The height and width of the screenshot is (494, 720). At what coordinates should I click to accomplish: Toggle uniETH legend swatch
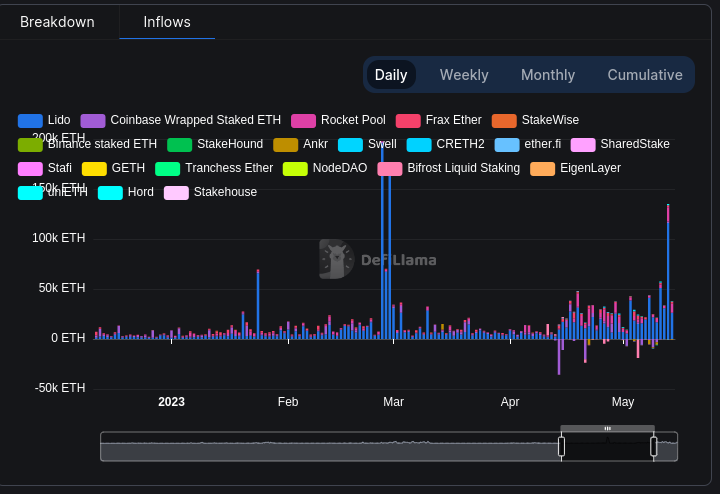pos(30,193)
